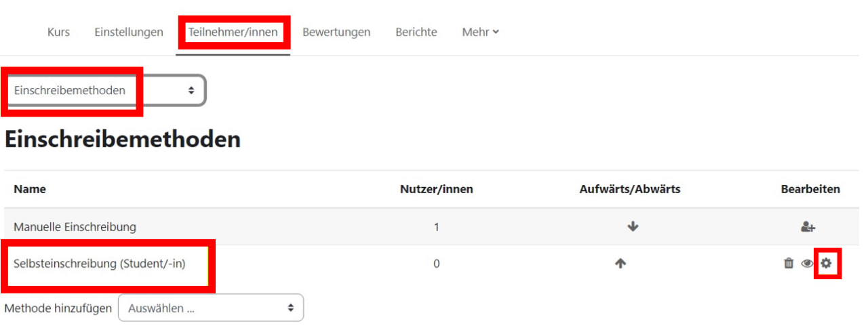868x328 pixels.
Task: Click the Selbsteinschreibung (Student/-in) row name
Action: (x=108, y=264)
